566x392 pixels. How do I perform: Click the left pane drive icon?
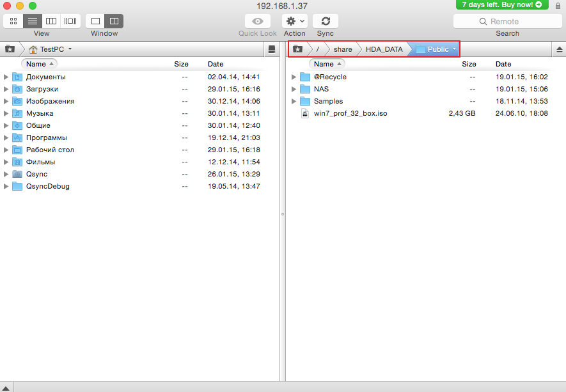point(272,49)
